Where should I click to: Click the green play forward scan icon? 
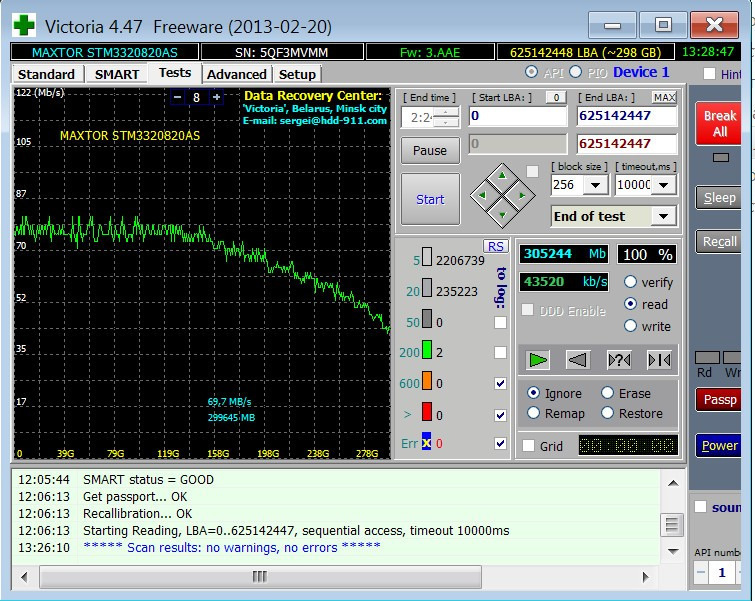point(537,359)
